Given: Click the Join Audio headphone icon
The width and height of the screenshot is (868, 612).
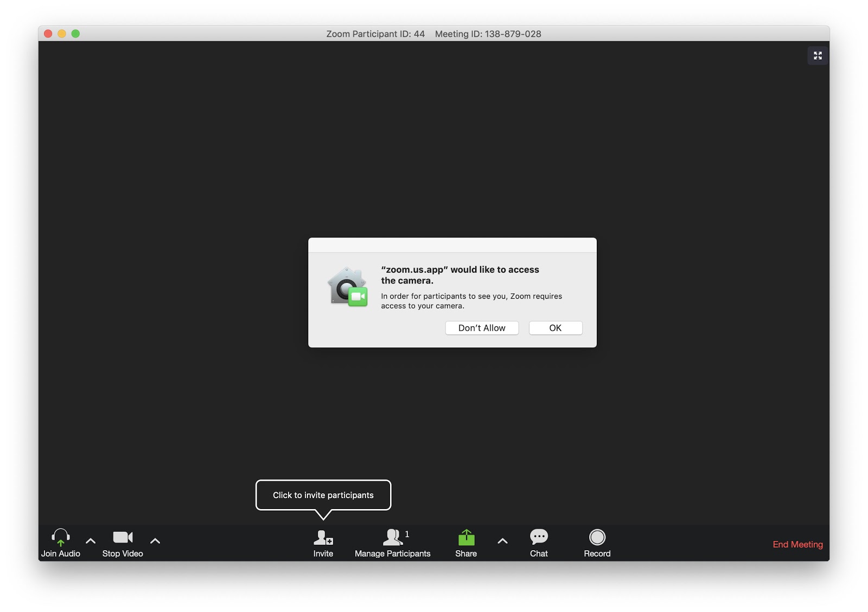Looking at the screenshot, I should point(61,537).
